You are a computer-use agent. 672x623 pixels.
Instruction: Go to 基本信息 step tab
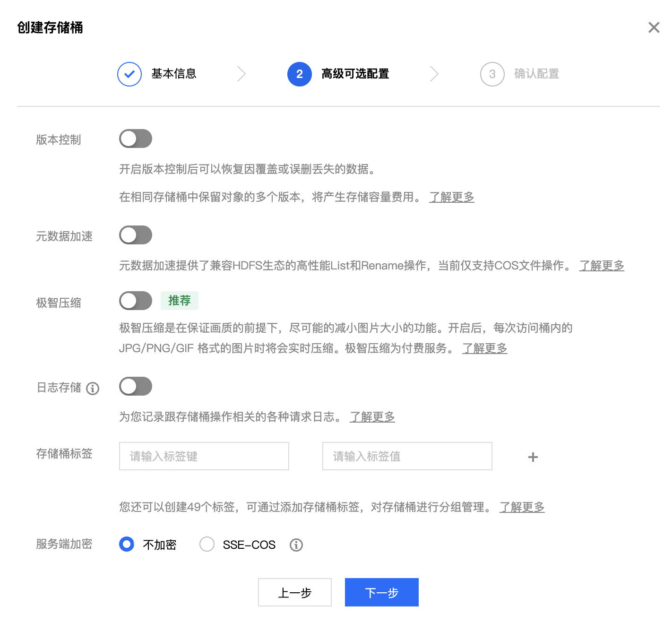pos(174,74)
